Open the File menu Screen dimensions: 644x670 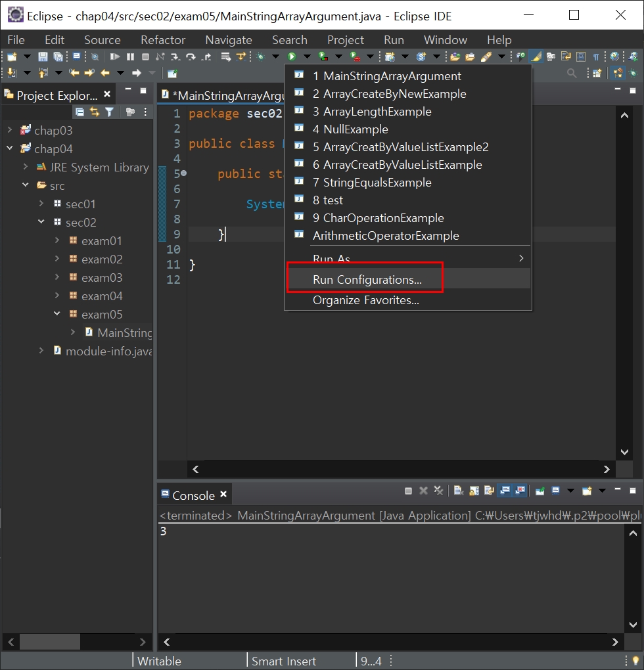coord(16,39)
